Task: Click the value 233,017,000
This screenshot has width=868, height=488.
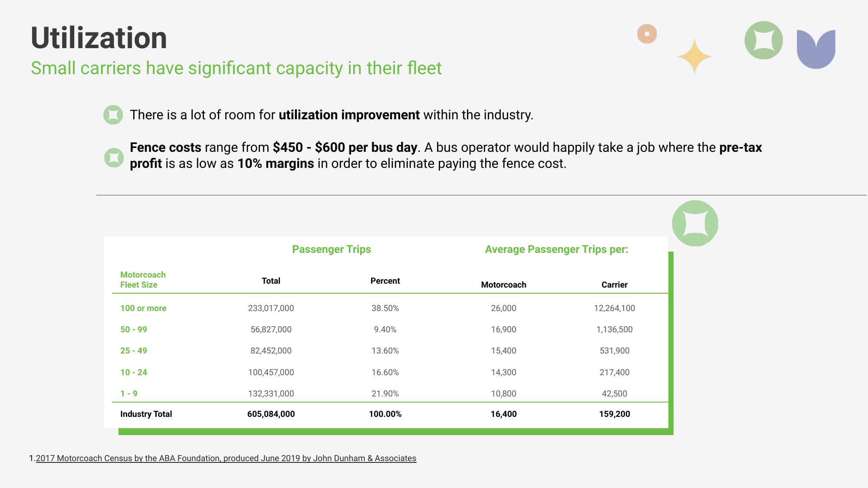Action: coord(271,308)
